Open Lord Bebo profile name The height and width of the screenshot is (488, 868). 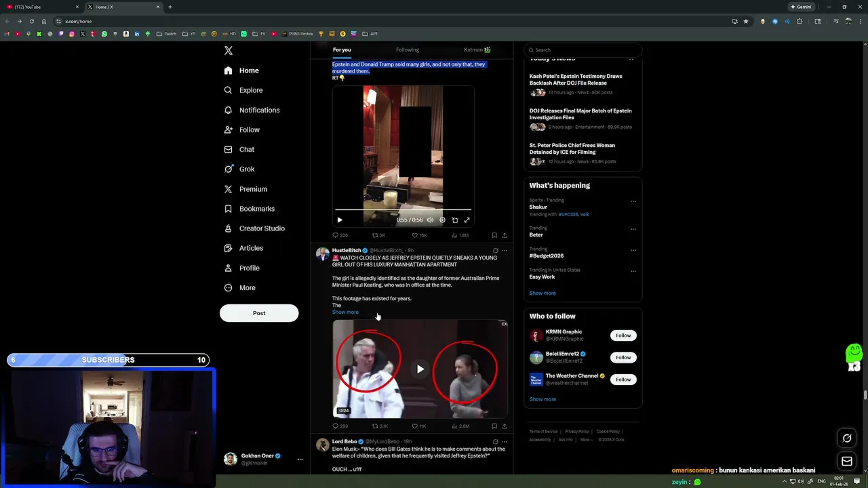(344, 441)
